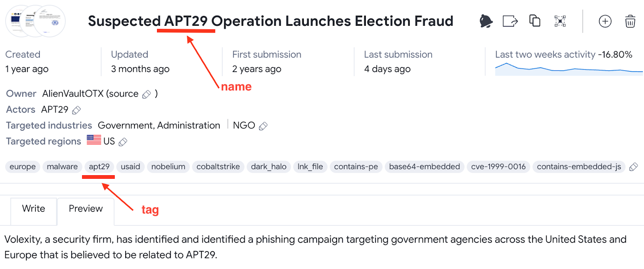Edit tags with the pencil icon
This screenshot has height=269, width=644.
coord(633,167)
